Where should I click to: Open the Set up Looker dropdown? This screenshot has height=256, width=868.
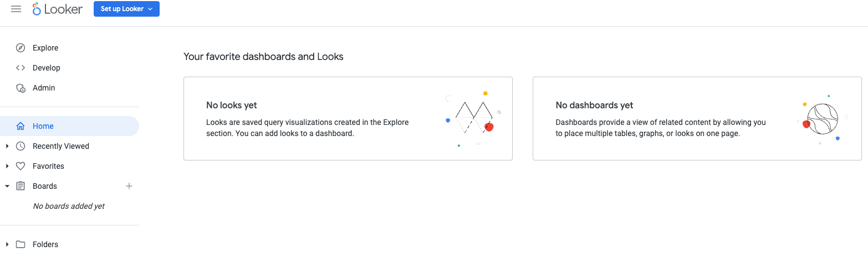126,9
